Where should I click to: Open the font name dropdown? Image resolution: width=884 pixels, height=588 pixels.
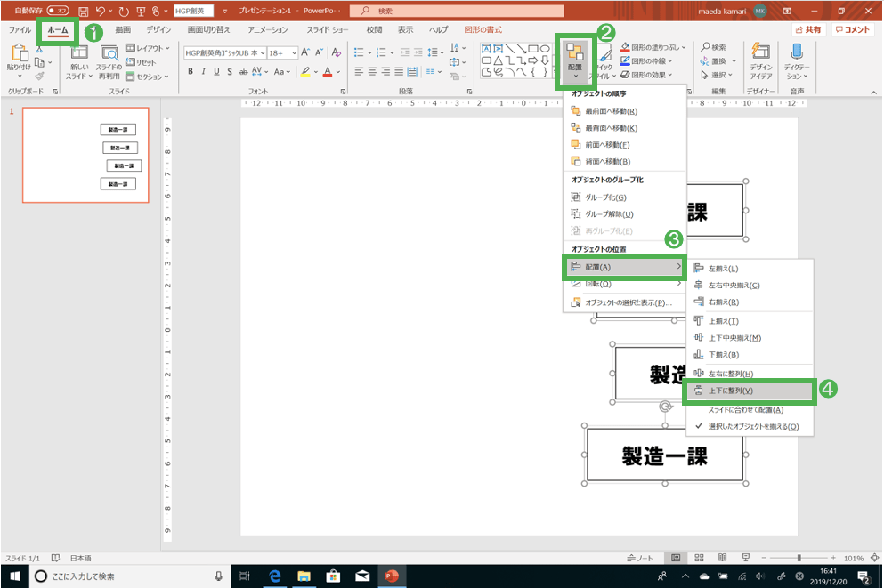pyautogui.click(x=262, y=53)
